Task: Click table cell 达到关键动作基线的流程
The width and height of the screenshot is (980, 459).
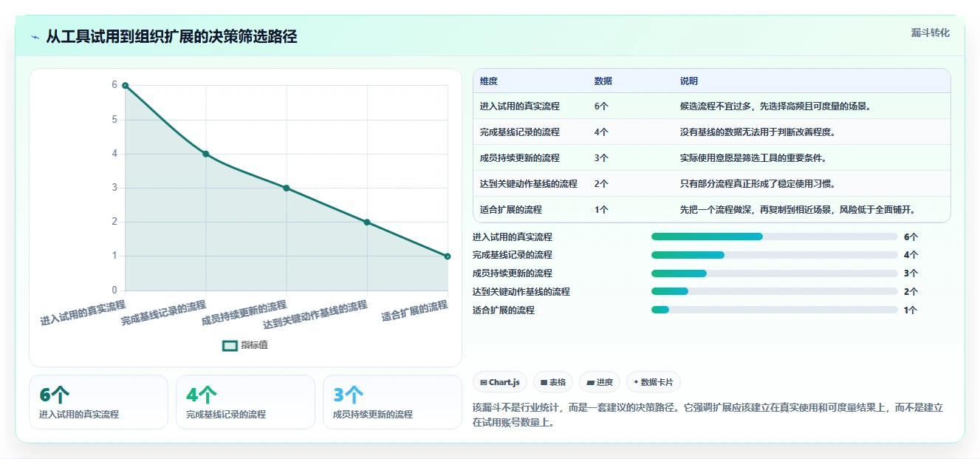Action: pos(529,184)
